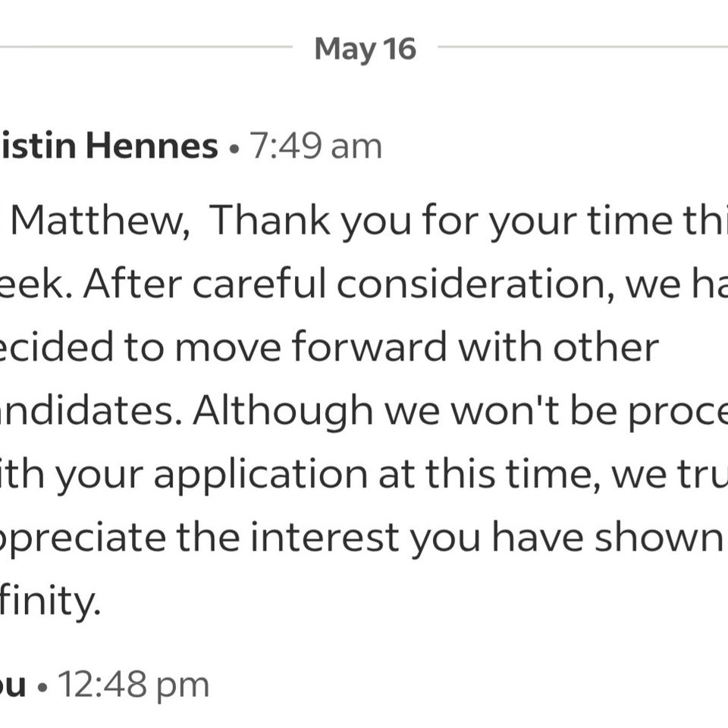Click the word 'application' in the message
The width and height of the screenshot is (728, 728).
(x=260, y=475)
